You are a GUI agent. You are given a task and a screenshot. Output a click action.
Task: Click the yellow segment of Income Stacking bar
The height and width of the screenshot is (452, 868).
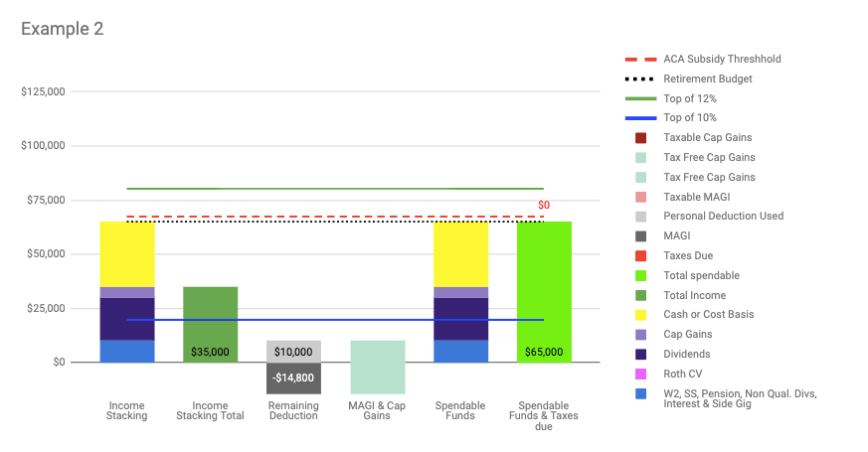point(126,253)
